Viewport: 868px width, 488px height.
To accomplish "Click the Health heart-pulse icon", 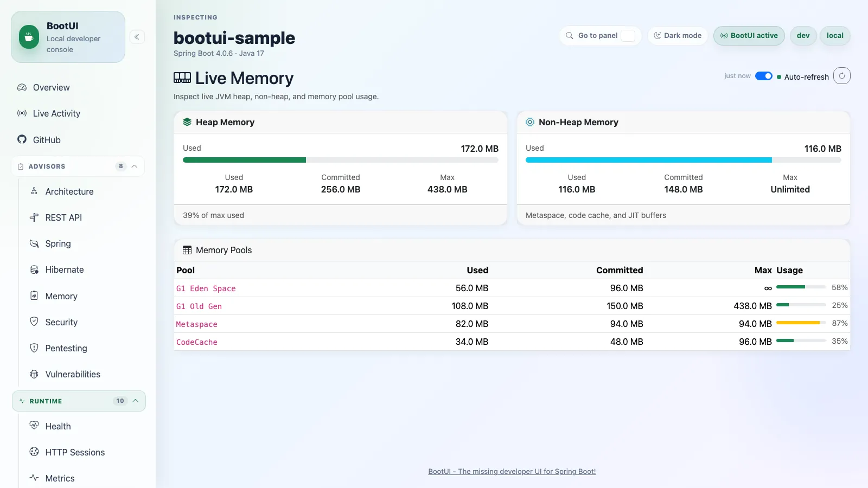I will coord(34,426).
